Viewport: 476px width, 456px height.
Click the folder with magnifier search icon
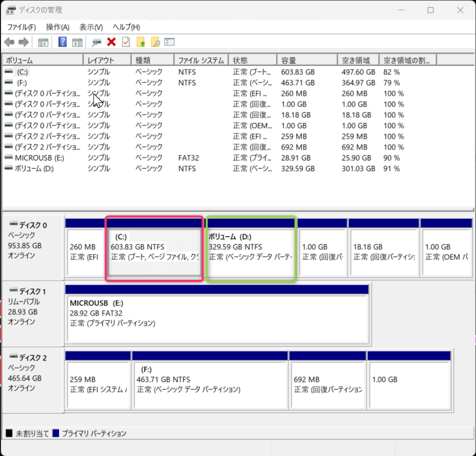pos(156,42)
